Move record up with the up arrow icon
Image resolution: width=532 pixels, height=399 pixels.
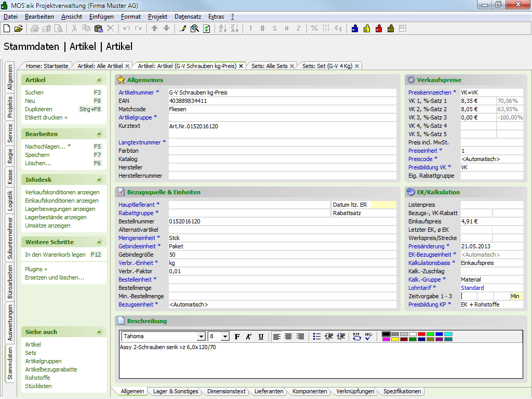[x=154, y=29]
